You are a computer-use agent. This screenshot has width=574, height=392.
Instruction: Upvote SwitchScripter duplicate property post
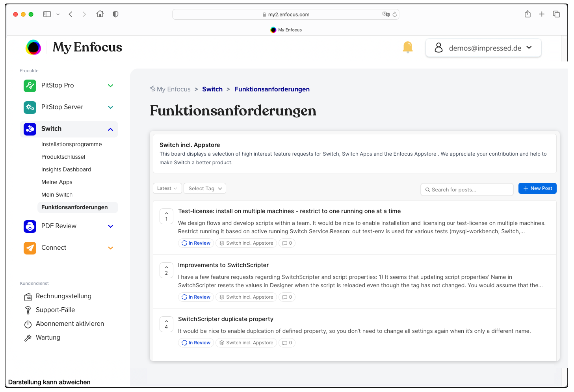coord(166,324)
